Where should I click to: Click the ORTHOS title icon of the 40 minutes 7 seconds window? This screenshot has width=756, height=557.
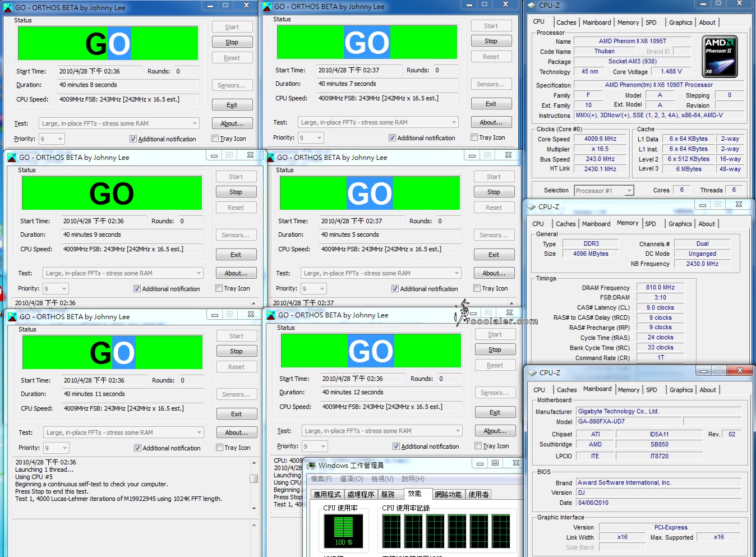pyautogui.click(x=267, y=6)
